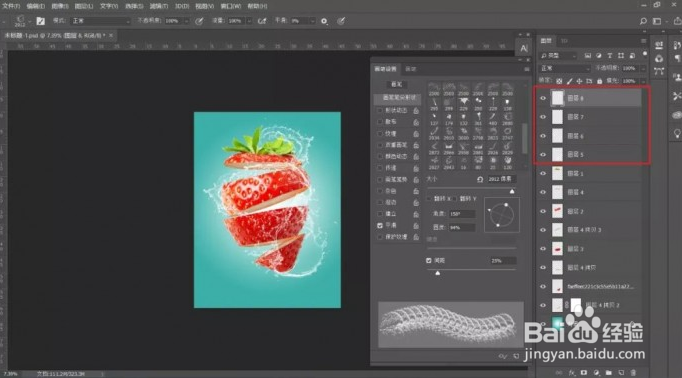Open the Layers panel flyout menu
This screenshot has width=682, height=378.
tap(643, 41)
